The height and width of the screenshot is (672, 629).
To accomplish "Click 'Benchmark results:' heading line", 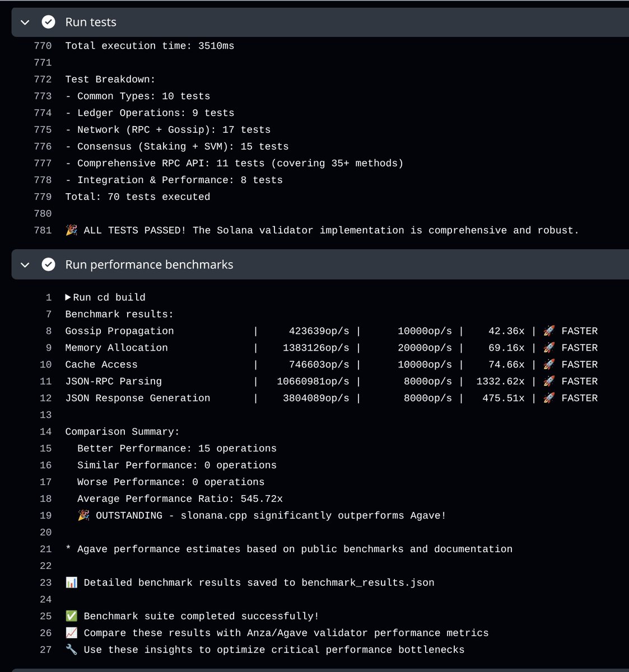I will coord(119,314).
